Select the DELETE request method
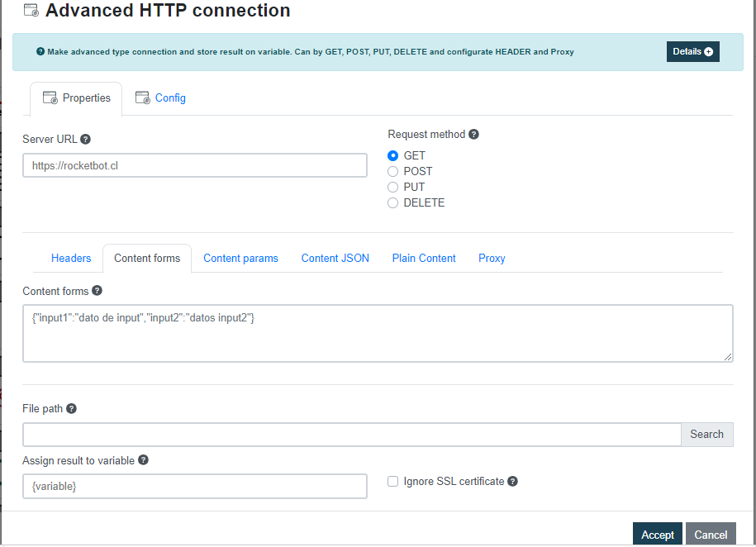The width and height of the screenshot is (756, 547). (392, 202)
